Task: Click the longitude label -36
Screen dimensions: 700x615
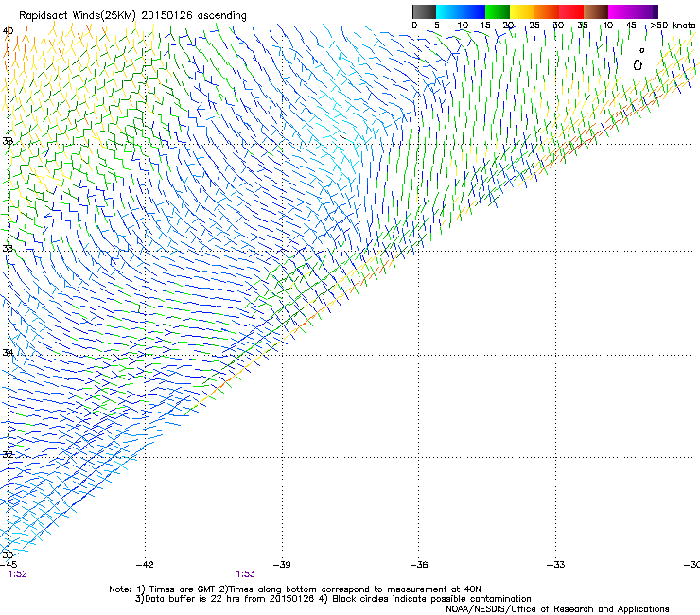Action: (419, 565)
